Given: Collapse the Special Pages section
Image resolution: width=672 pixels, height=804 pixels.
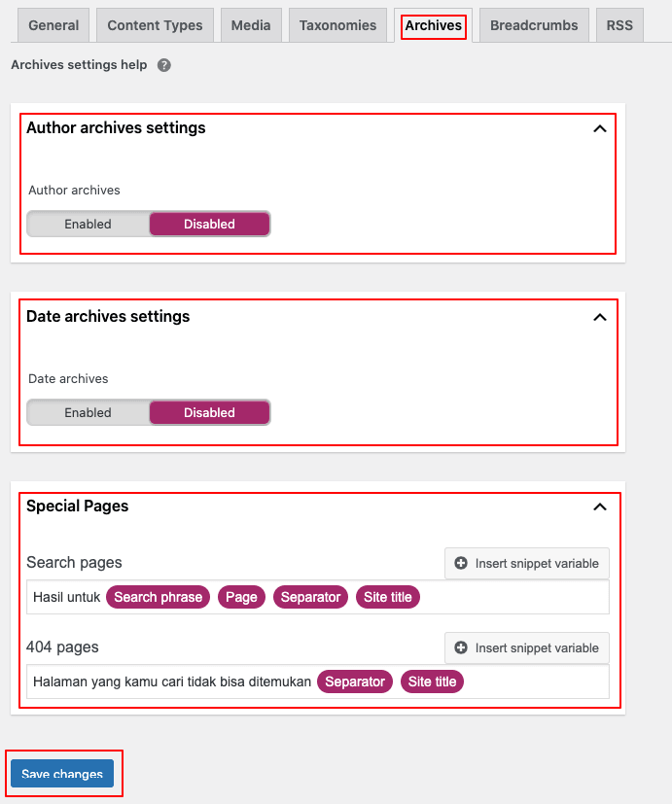Looking at the screenshot, I should [600, 507].
